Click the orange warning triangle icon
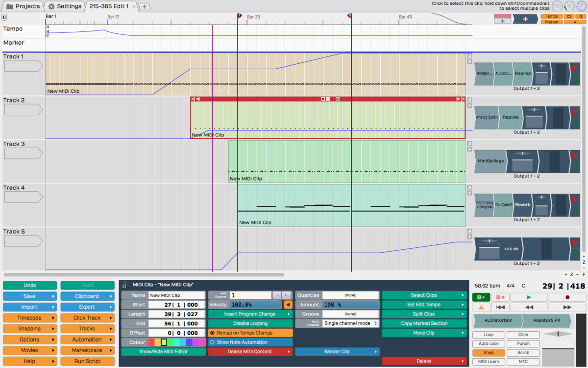Viewport: 588px width, 368px height. click(481, 307)
